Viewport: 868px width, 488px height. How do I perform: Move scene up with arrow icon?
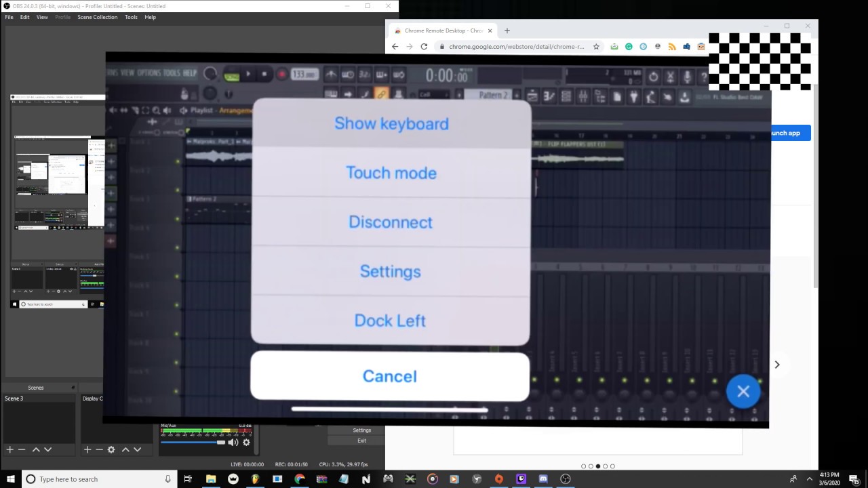coord(36,449)
